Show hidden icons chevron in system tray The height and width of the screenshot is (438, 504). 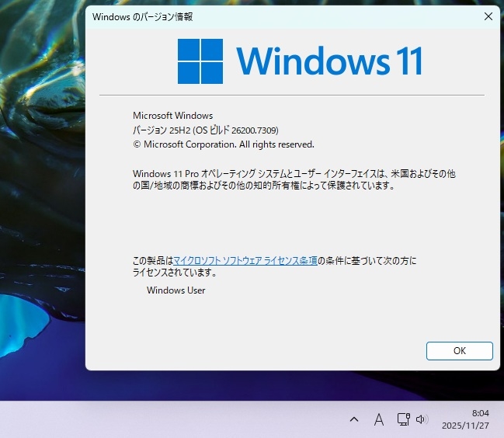tap(354, 419)
